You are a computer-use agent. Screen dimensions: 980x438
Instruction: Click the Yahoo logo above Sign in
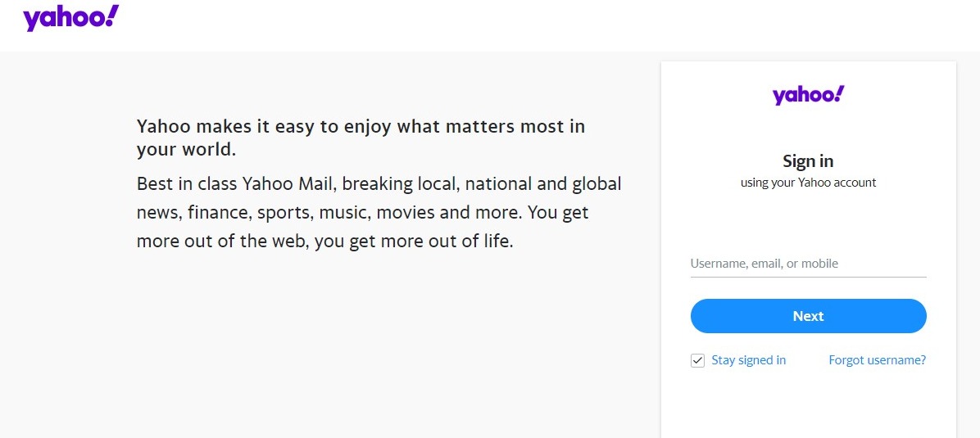(807, 95)
